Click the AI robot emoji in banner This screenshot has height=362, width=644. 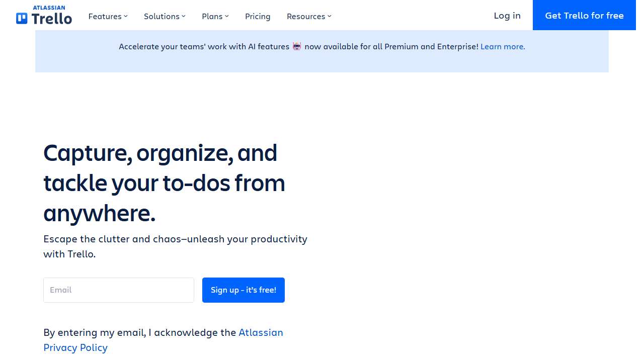coord(297,46)
